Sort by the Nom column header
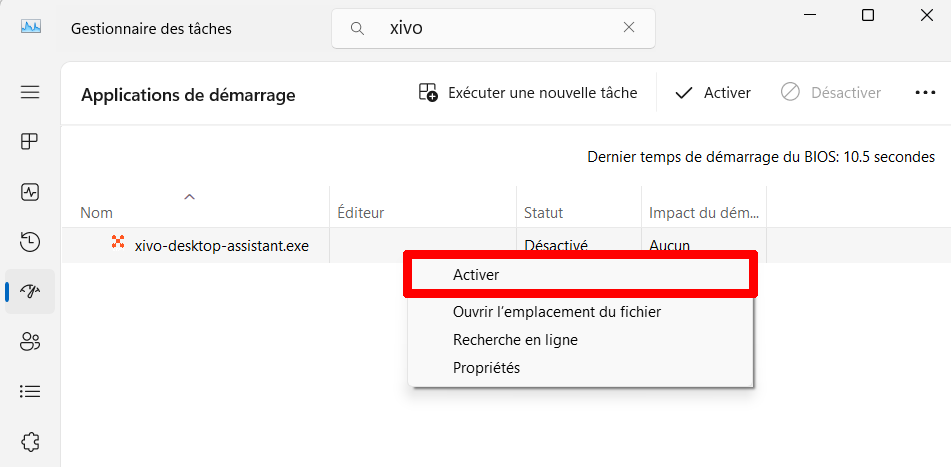This screenshot has width=951, height=467. click(x=97, y=213)
